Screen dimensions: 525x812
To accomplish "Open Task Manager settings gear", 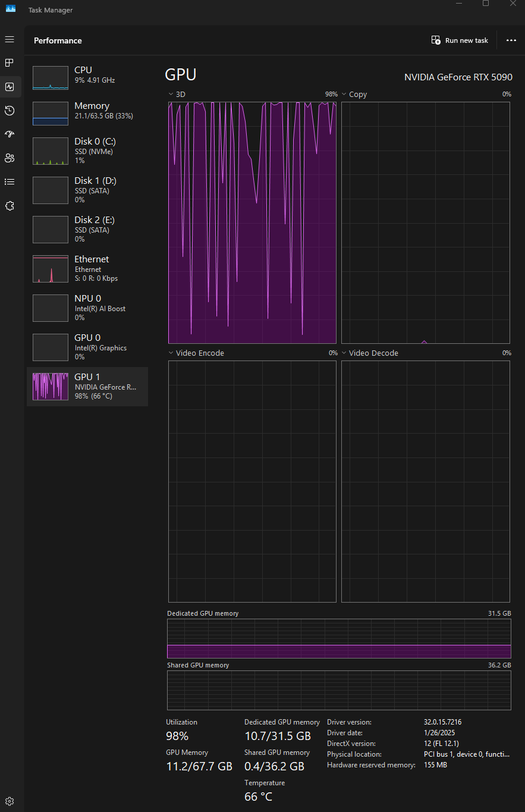I will coord(10,801).
